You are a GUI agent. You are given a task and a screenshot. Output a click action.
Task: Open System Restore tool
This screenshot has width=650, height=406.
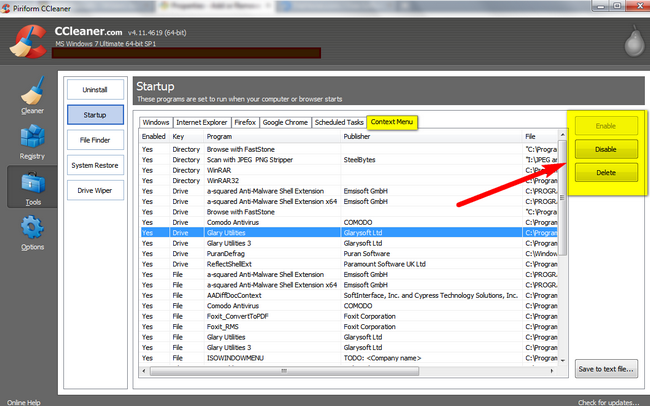point(95,165)
